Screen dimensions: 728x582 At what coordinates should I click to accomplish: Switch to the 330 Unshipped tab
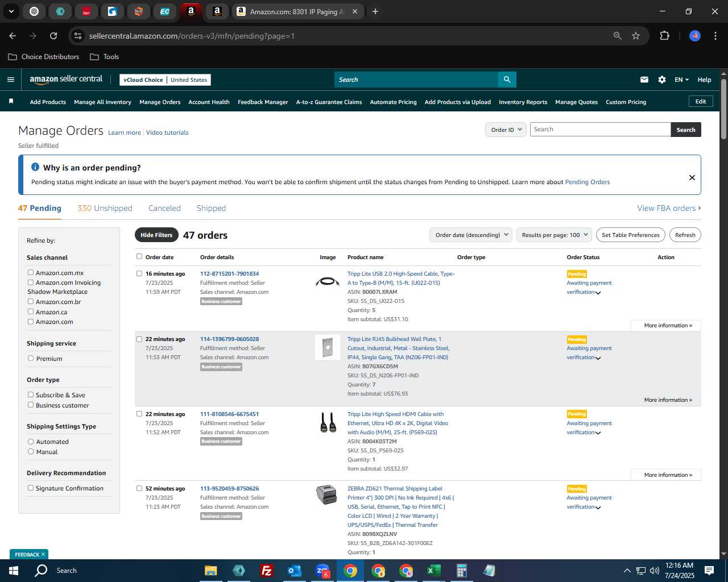click(105, 208)
